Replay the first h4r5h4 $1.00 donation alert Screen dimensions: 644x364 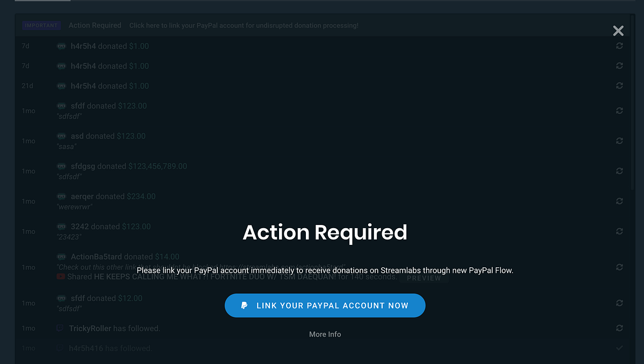click(x=619, y=46)
